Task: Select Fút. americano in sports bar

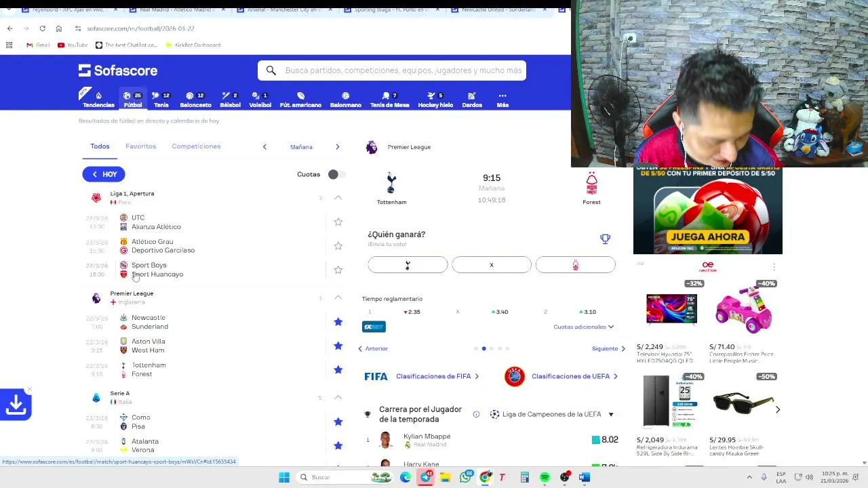Action: (300, 100)
